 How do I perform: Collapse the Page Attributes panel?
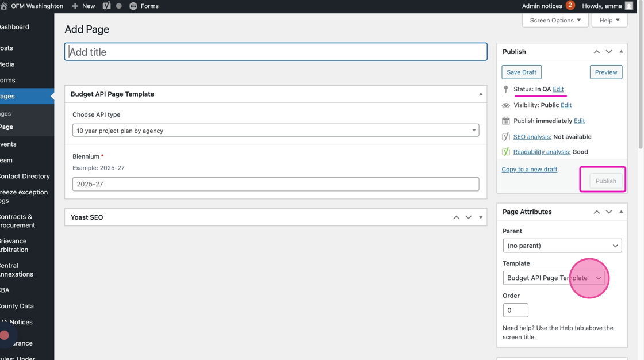click(621, 212)
